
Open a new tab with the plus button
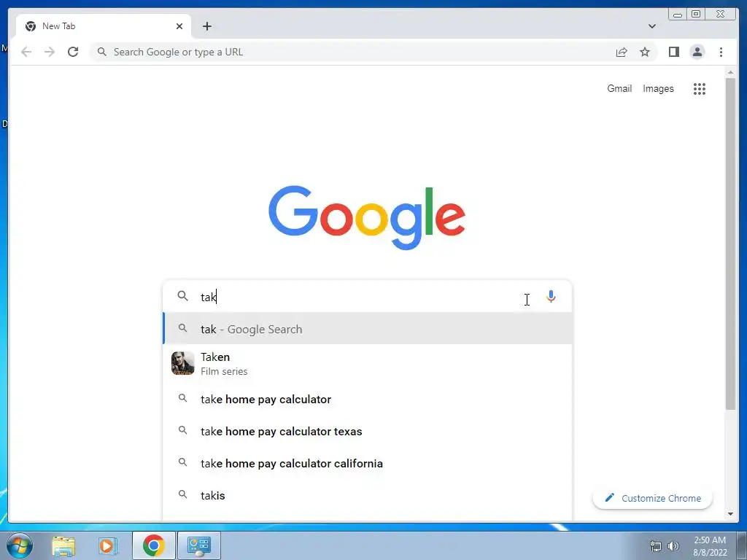206,26
